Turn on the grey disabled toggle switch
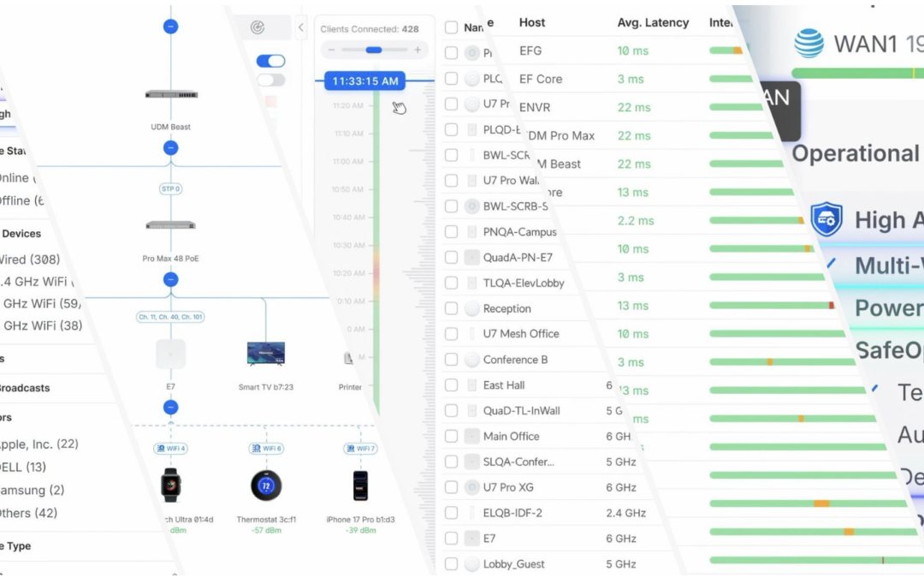The height and width of the screenshot is (578, 924). 271,80
